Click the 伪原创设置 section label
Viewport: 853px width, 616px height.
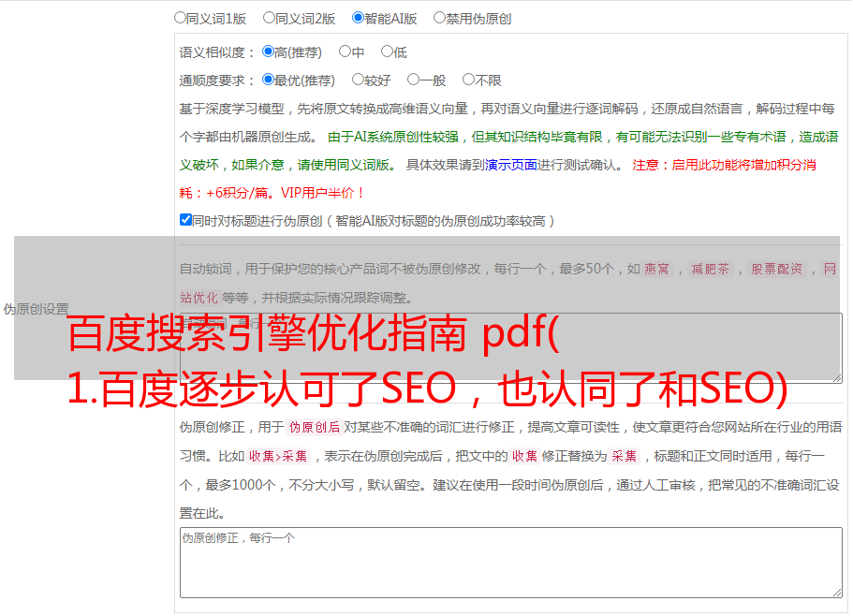click(x=36, y=309)
